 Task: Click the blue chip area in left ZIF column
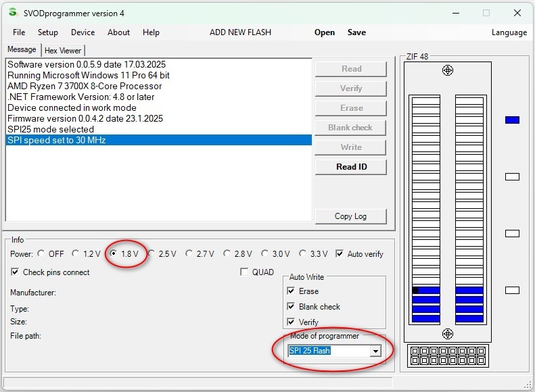pyautogui.click(x=426, y=304)
